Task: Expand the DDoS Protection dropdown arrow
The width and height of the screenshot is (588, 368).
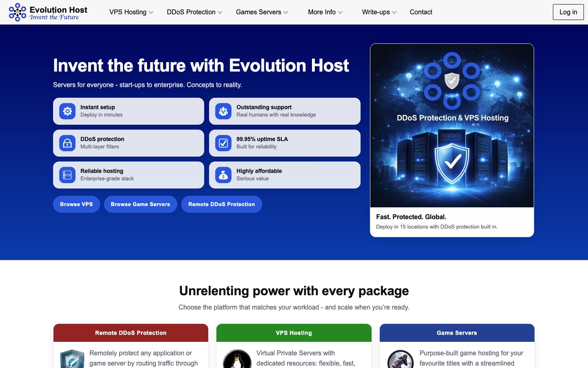Action: tap(220, 13)
